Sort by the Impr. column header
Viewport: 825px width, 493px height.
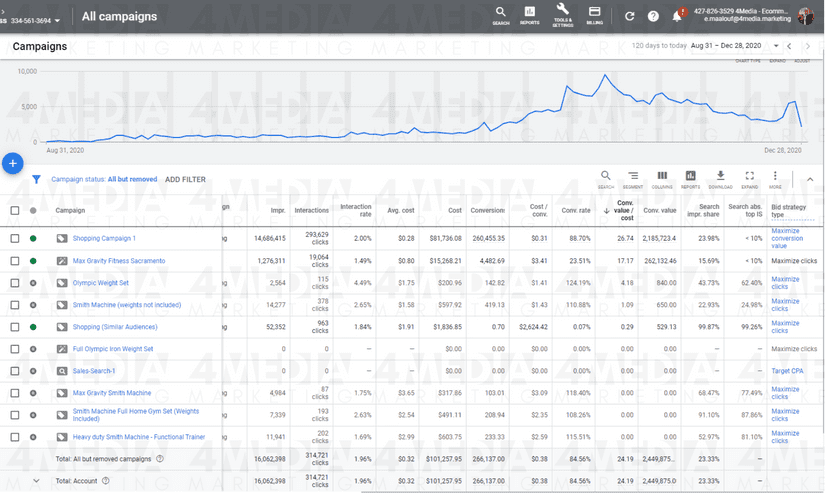click(278, 210)
